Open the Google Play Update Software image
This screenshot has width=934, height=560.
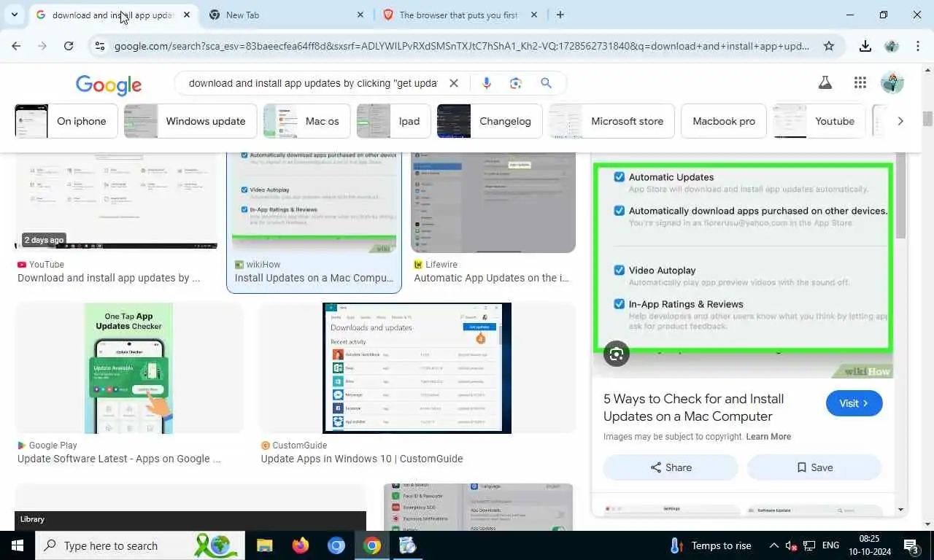point(128,368)
